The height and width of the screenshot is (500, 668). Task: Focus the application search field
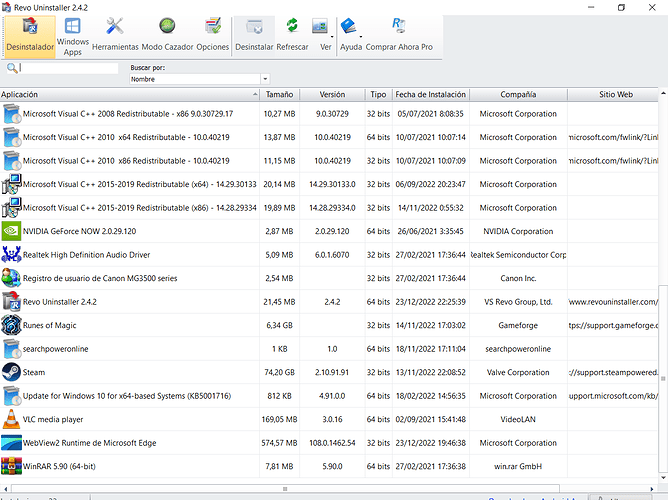click(x=69, y=68)
